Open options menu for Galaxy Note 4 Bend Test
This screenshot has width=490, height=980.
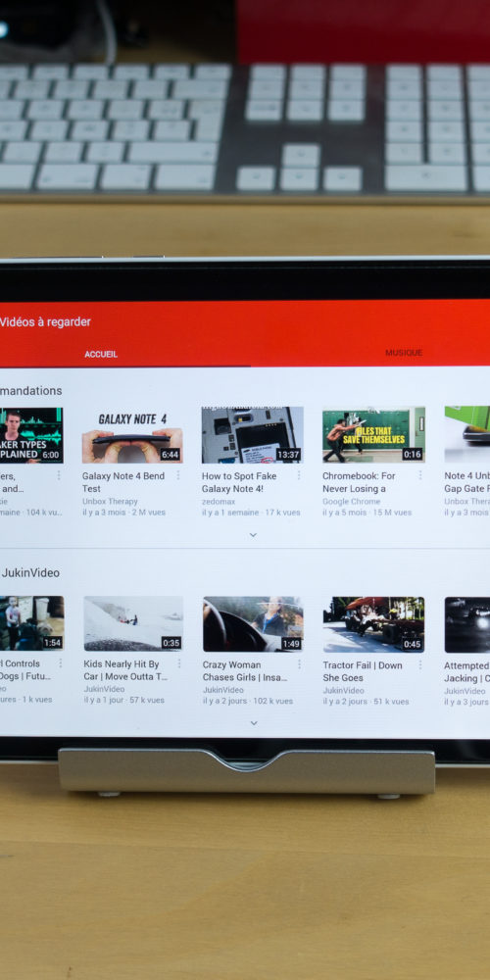tap(178, 475)
